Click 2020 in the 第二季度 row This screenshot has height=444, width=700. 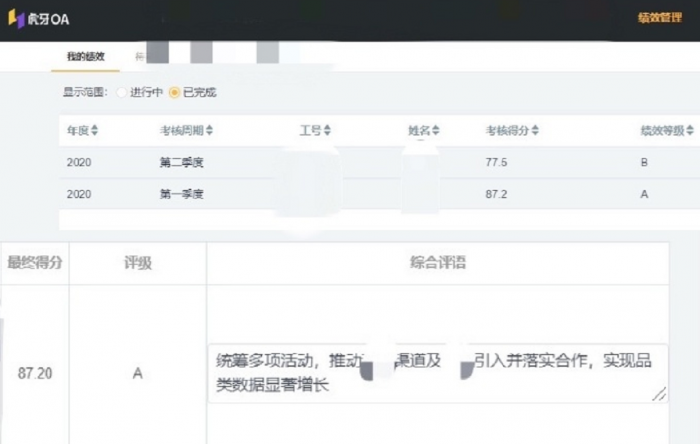[79, 162]
